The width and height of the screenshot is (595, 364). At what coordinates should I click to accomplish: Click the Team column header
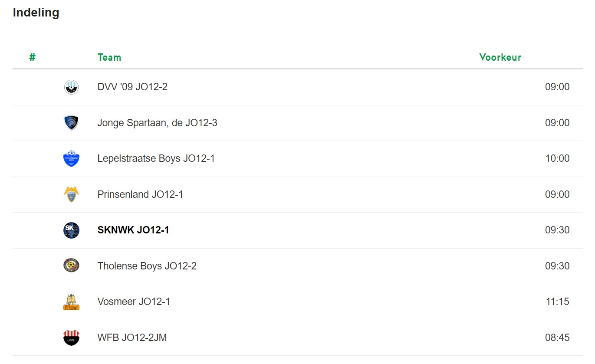[109, 57]
